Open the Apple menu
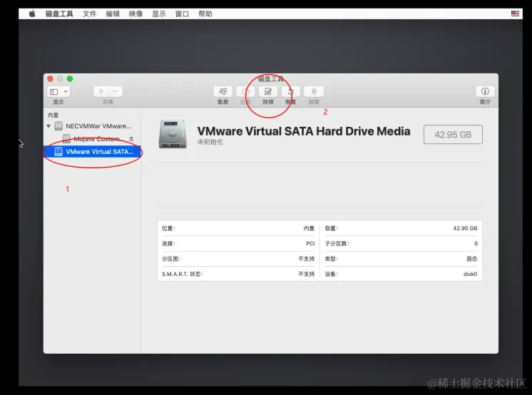Viewport: 532px width, 395px height. [x=32, y=14]
